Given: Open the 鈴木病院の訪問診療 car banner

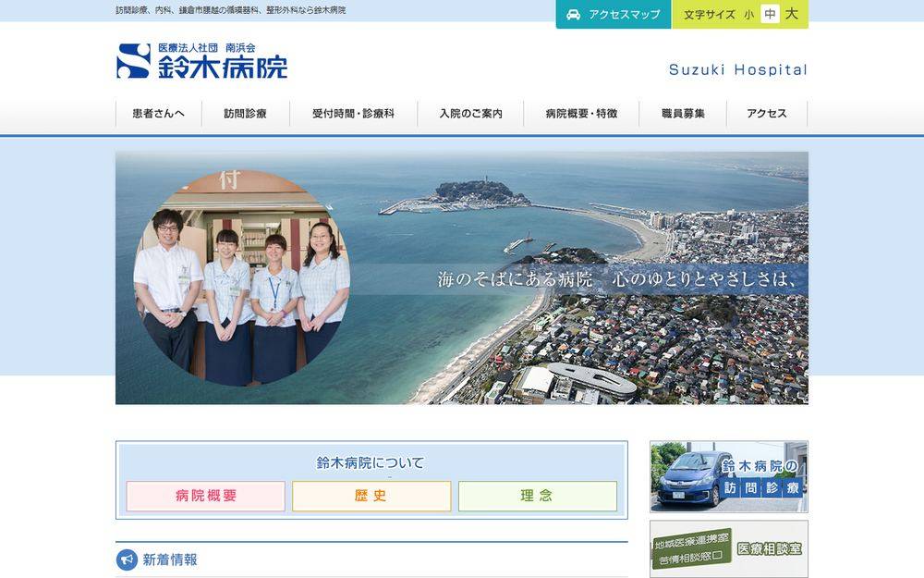Looking at the screenshot, I should pos(729,476).
